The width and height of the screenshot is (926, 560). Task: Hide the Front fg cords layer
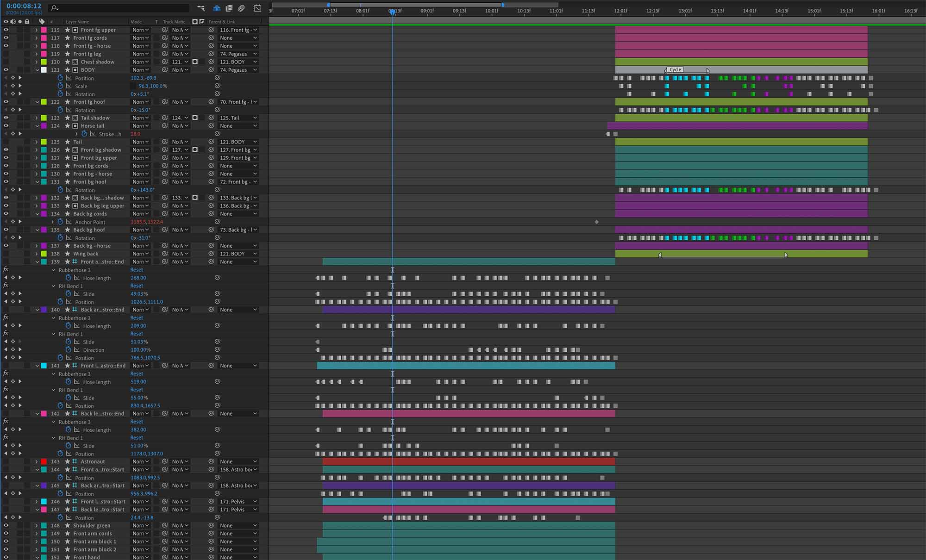click(x=6, y=37)
